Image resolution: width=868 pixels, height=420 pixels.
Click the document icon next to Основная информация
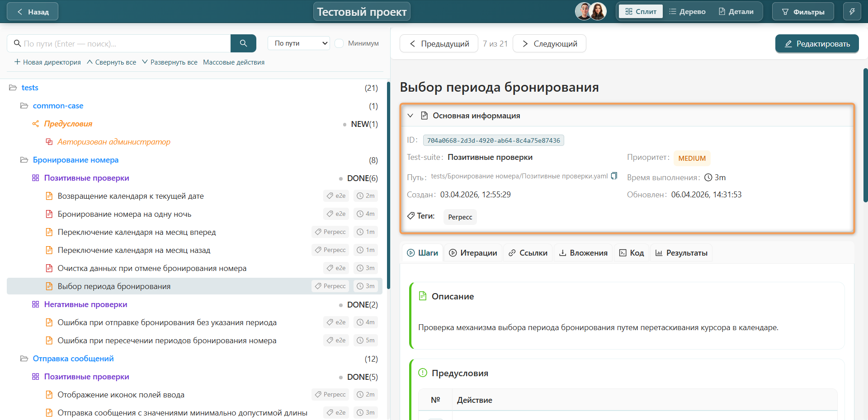coord(424,116)
